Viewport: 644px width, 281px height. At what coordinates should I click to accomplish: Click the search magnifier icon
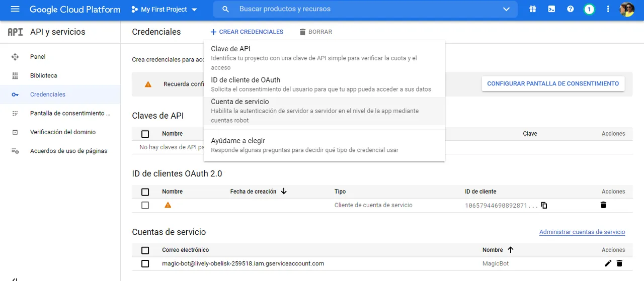(x=226, y=10)
